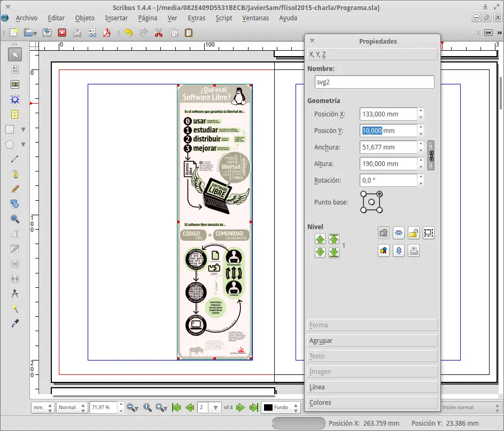The height and width of the screenshot is (431, 504).
Task: Select the arrow selection tool
Action: click(x=15, y=54)
